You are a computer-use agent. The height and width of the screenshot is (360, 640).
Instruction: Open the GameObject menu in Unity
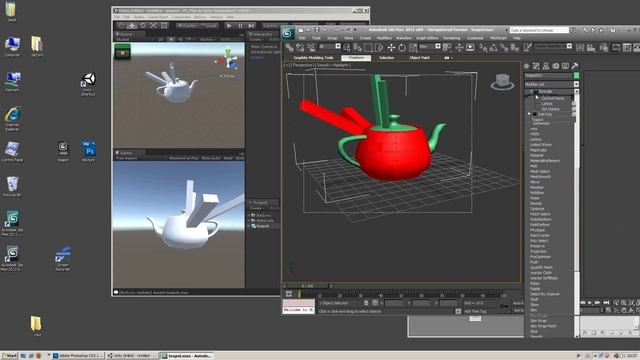tap(158, 17)
